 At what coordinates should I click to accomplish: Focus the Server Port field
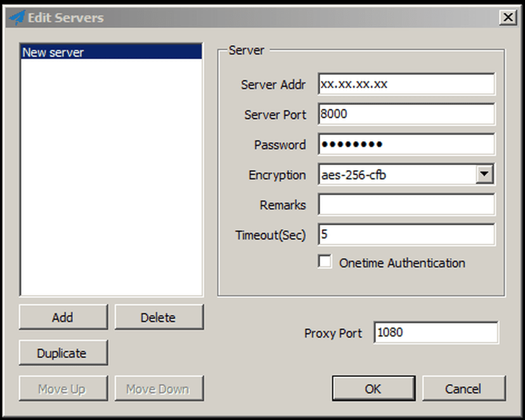click(x=406, y=115)
